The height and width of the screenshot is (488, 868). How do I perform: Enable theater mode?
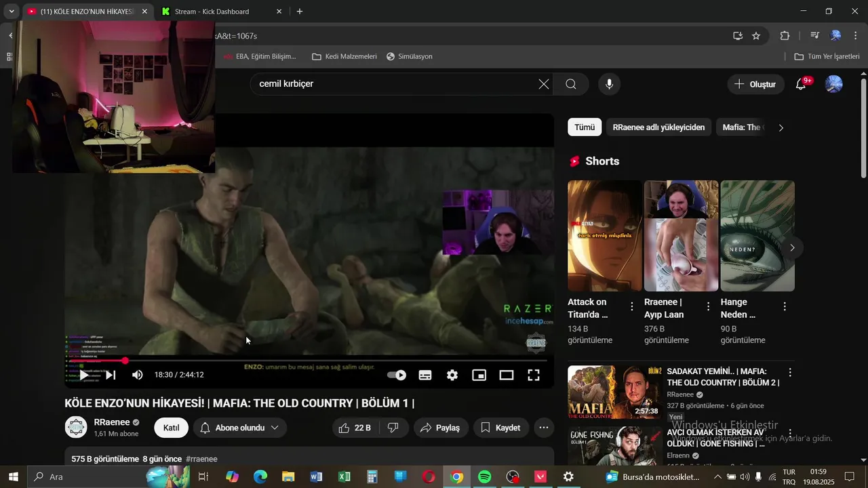[x=507, y=375]
